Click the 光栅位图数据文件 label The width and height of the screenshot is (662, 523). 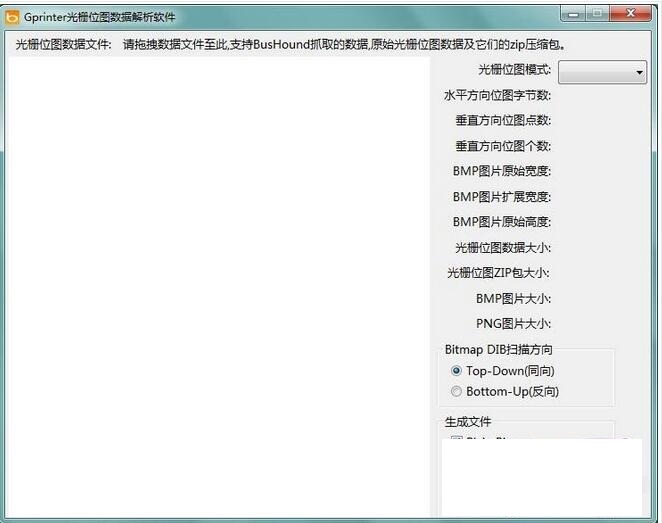[x=63, y=45]
